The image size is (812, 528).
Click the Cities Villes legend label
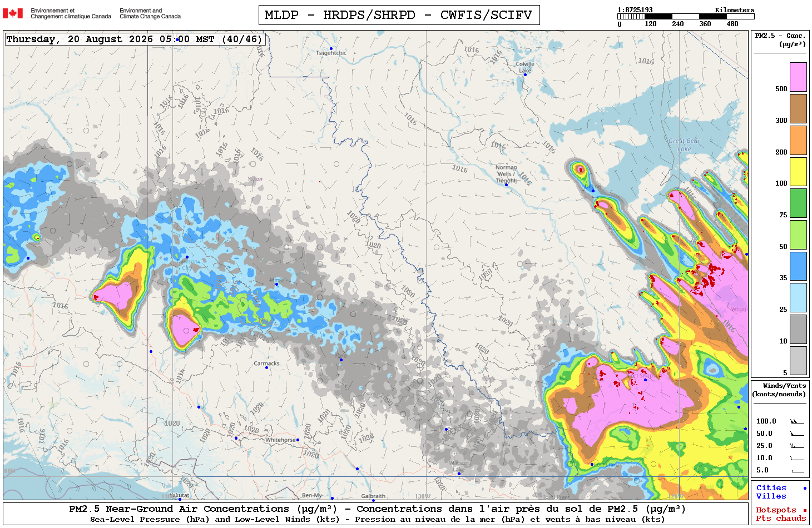[771, 492]
